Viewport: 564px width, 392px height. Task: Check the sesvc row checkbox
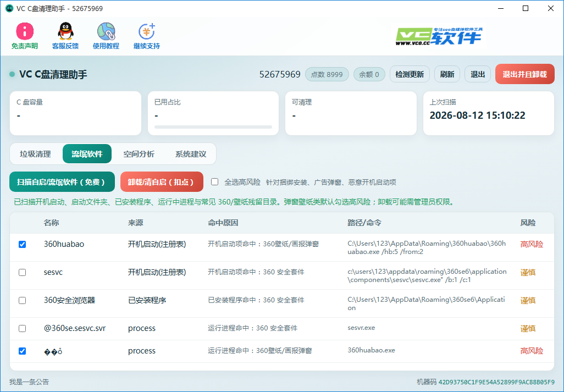click(23, 273)
